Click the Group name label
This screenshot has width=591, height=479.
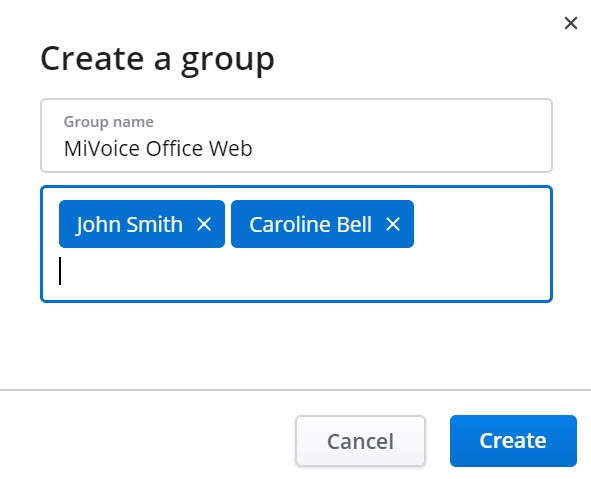[109, 122]
